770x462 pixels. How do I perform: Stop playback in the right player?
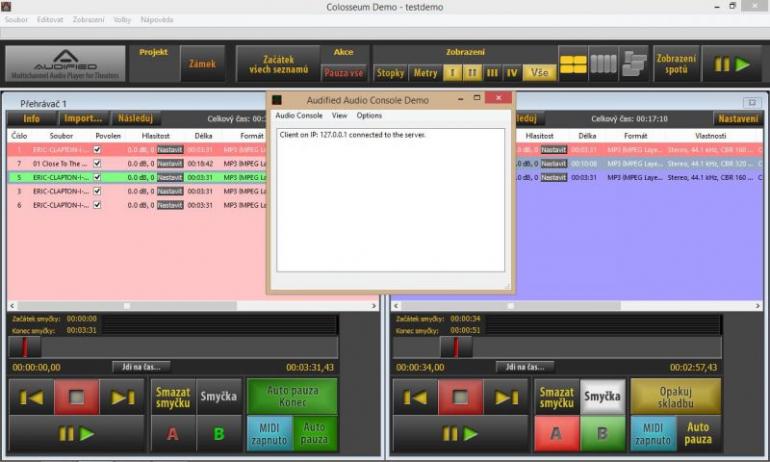pos(460,397)
